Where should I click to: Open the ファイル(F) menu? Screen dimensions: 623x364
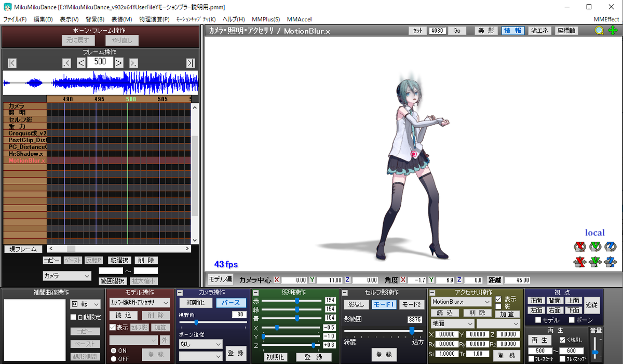click(x=15, y=19)
